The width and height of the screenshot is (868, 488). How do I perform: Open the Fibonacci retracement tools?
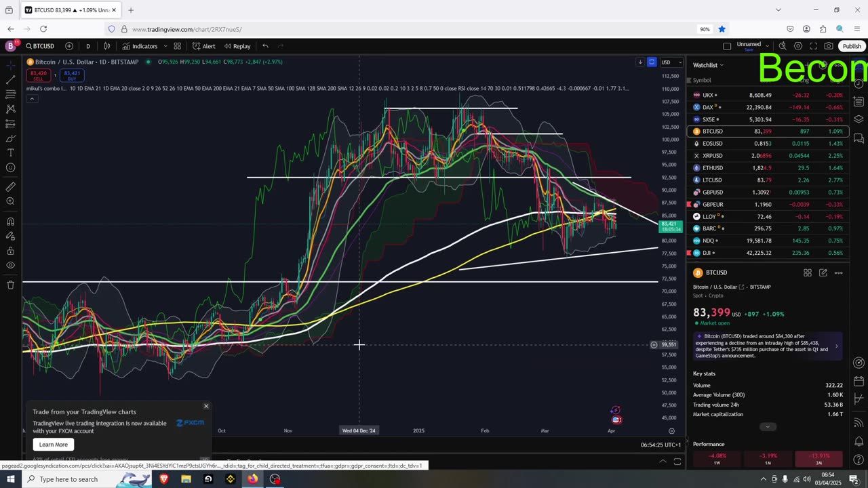[10, 94]
